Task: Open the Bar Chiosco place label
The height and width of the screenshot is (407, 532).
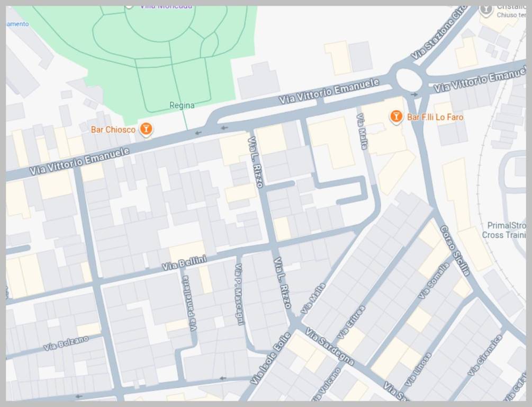Action: pyautogui.click(x=113, y=129)
